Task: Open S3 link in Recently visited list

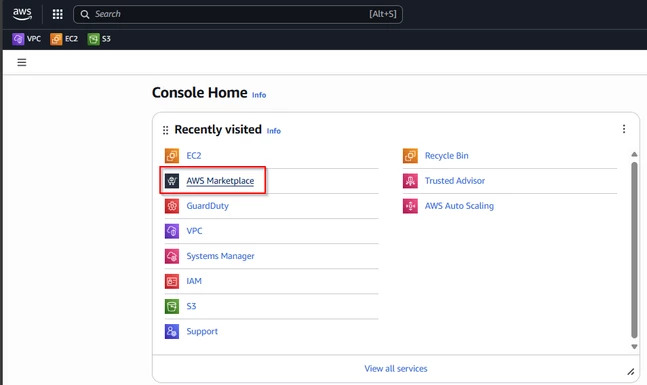Action: tap(191, 306)
